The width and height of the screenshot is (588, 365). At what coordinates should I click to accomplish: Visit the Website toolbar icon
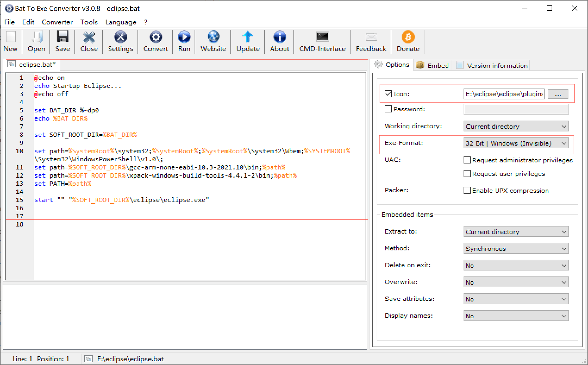coord(213,37)
